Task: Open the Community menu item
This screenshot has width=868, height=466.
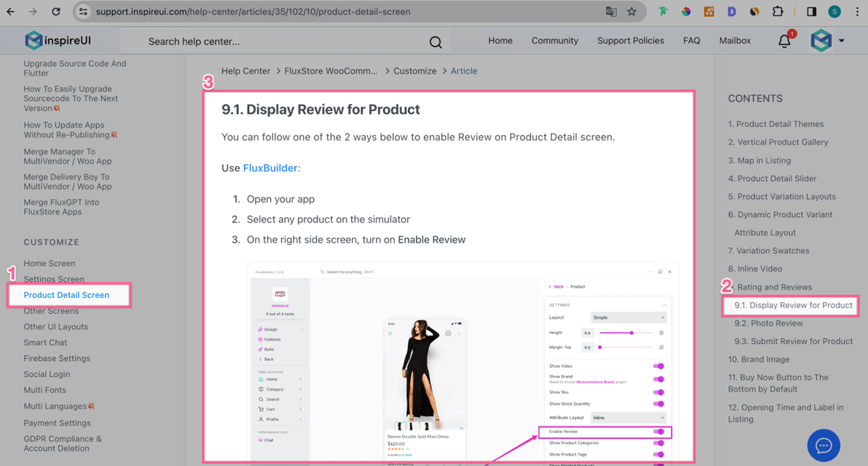Action: click(555, 41)
